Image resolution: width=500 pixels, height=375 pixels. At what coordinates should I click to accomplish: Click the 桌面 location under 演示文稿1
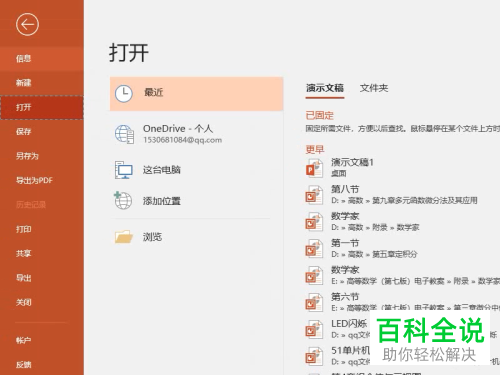(338, 173)
